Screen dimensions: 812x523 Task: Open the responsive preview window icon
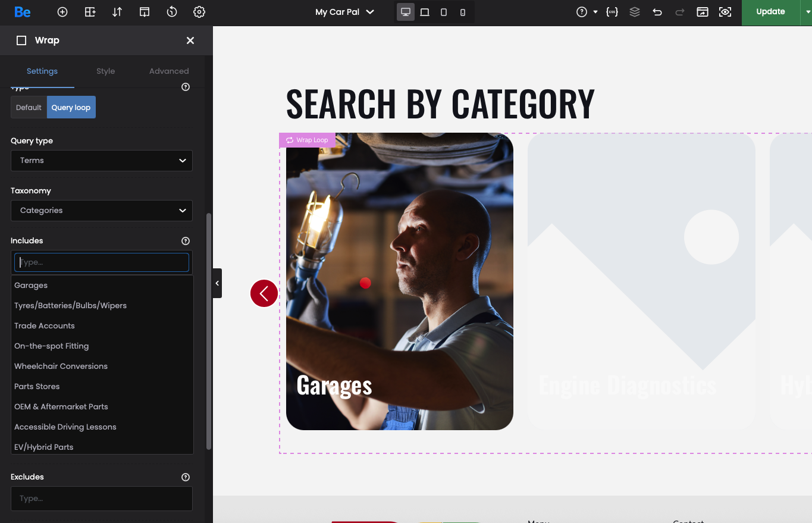[x=703, y=12]
